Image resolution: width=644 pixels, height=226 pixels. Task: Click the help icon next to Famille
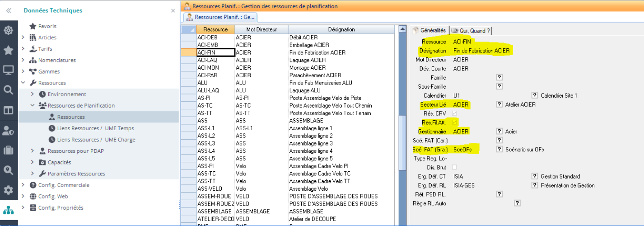pos(499,78)
